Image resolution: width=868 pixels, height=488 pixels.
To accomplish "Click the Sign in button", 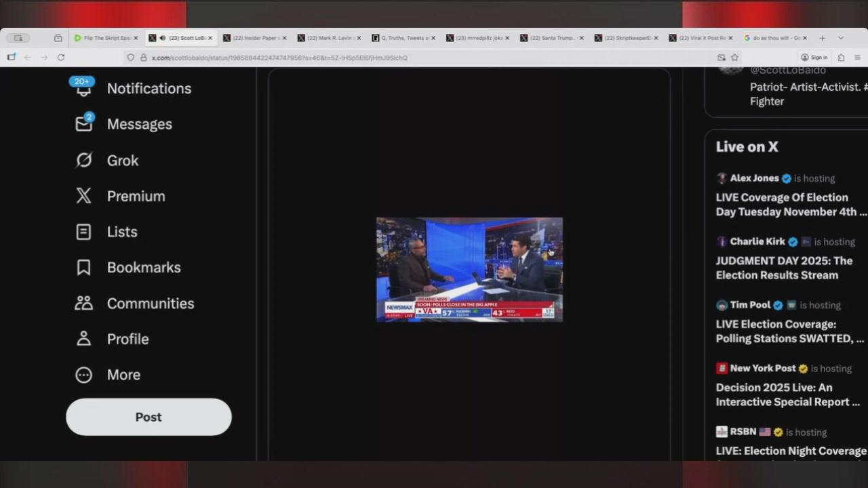I will pos(815,58).
